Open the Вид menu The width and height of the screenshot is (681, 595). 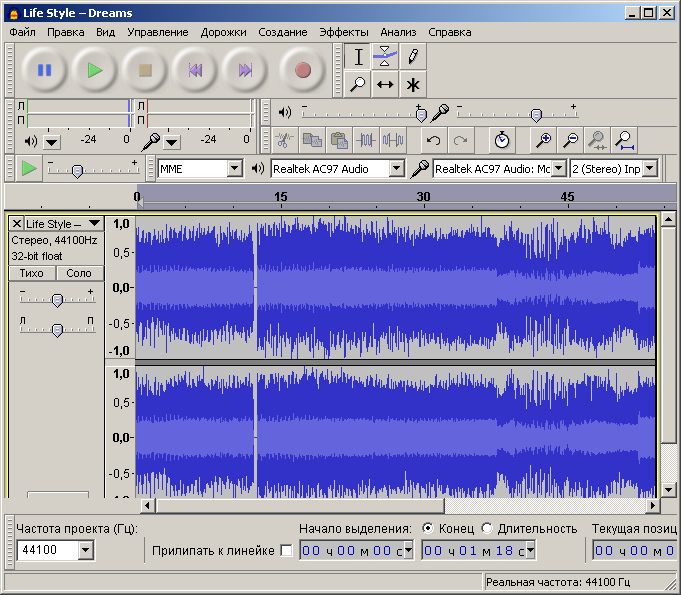[x=106, y=32]
